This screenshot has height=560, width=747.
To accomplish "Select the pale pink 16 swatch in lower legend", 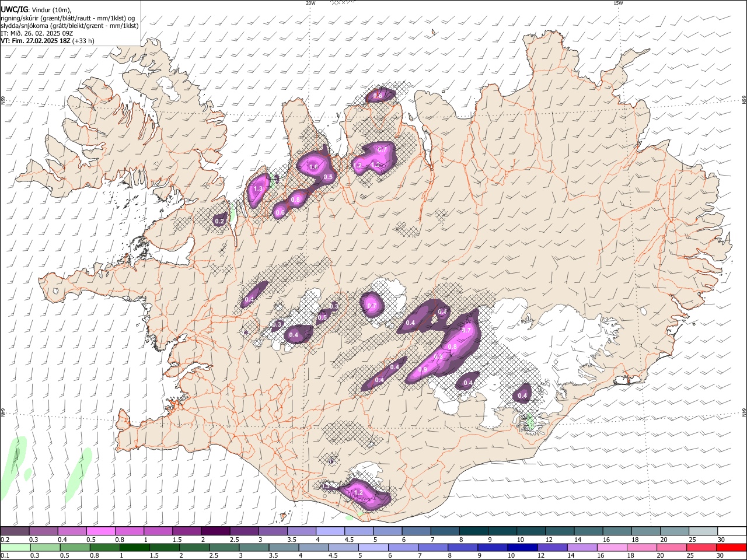I will (612, 548).
